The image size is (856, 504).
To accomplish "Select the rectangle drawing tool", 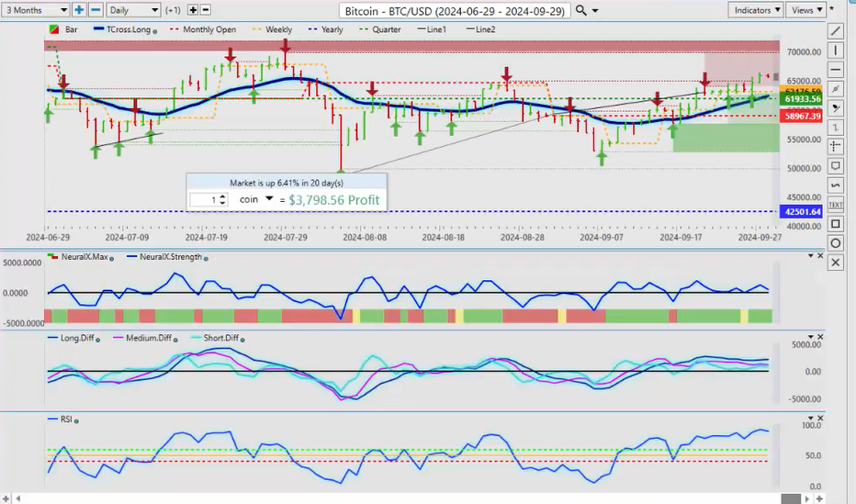I will click(x=835, y=224).
